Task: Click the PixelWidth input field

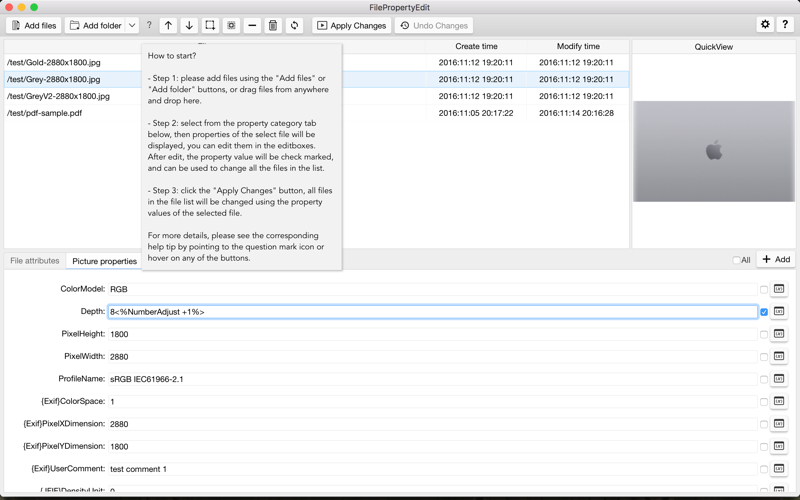Action: [432, 357]
